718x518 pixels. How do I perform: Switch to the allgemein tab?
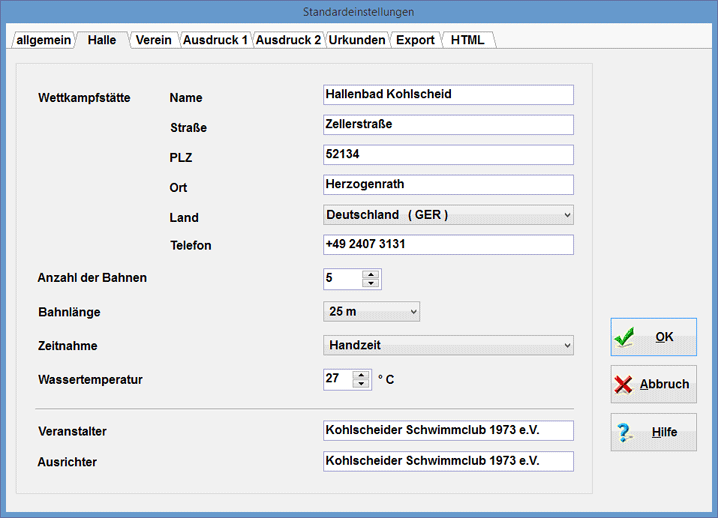pyautogui.click(x=41, y=40)
